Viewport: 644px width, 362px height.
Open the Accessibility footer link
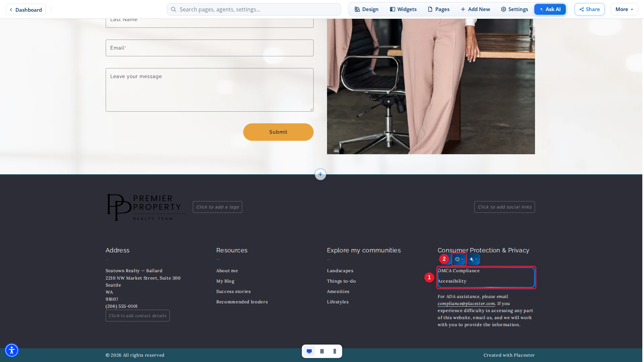click(x=452, y=281)
